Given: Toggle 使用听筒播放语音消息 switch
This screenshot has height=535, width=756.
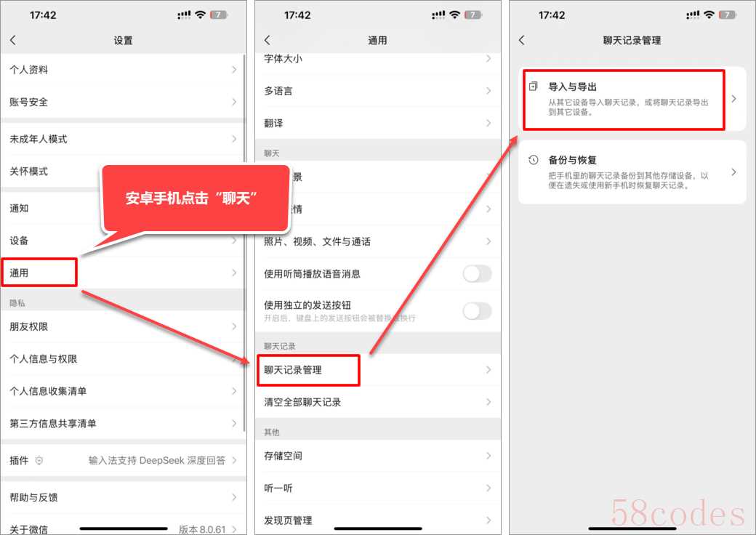Looking at the screenshot, I should tap(477, 274).
